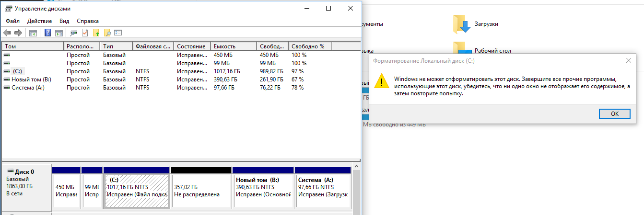Click the Downloads folder icon (Загрузки)

[x=462, y=24]
